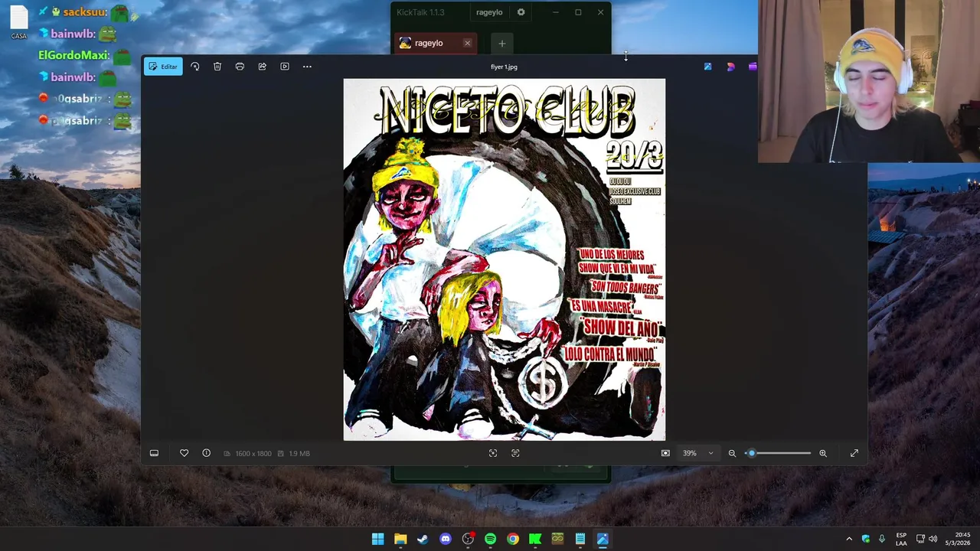Open OBS Studio from the taskbar
This screenshot has width=980, height=551.
coord(468,539)
